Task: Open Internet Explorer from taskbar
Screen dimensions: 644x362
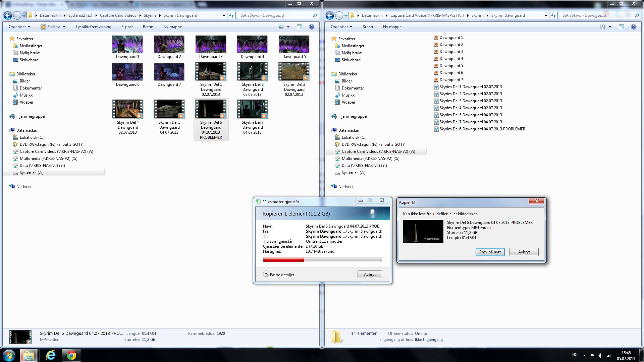Action: 51,355
